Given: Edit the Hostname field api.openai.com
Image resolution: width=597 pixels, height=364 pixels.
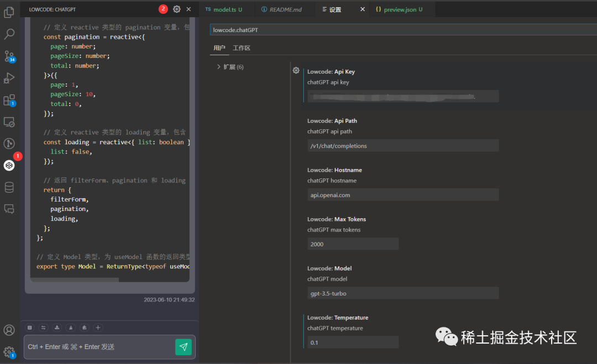Looking at the screenshot, I should coord(403,195).
